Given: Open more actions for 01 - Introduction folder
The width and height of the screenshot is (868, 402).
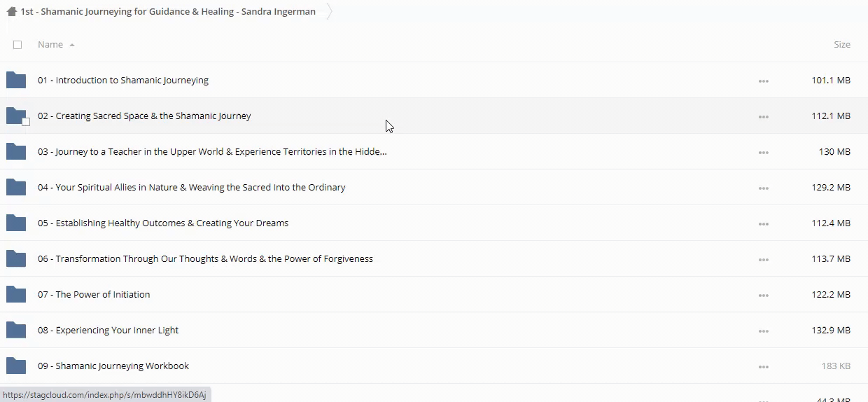Looking at the screenshot, I should click(763, 81).
